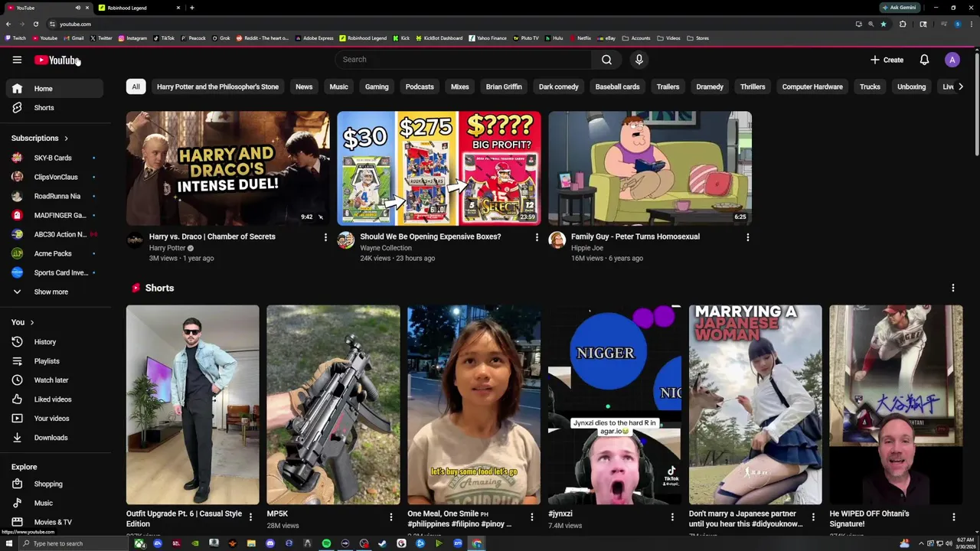Select the All filter chip
Image resolution: width=980 pixels, height=551 pixels.
[136, 86]
